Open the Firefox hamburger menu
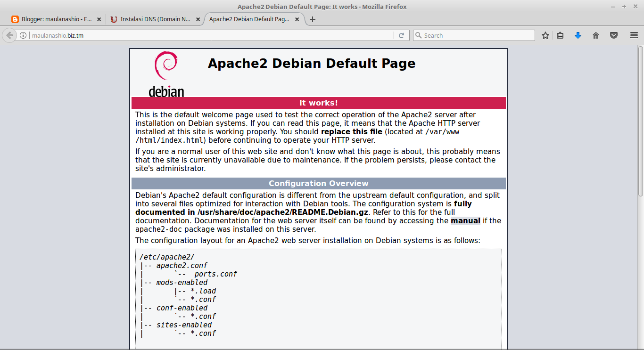 click(x=634, y=35)
